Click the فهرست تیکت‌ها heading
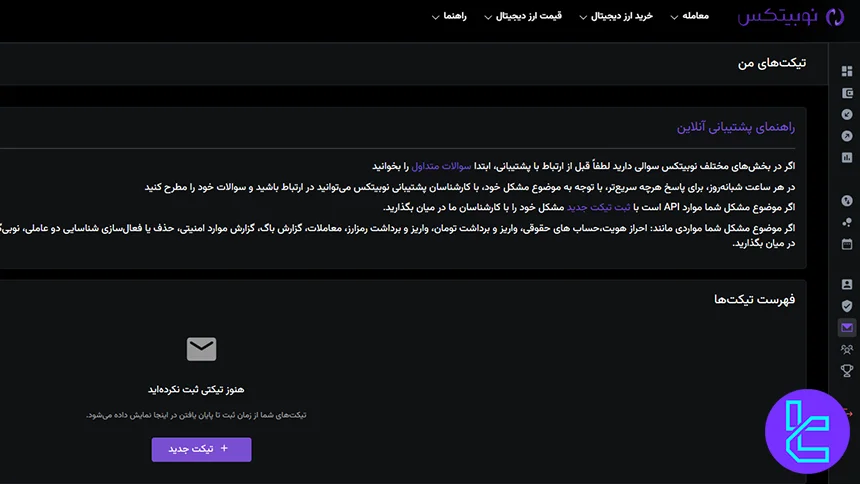The width and height of the screenshot is (860, 484). pos(754,300)
